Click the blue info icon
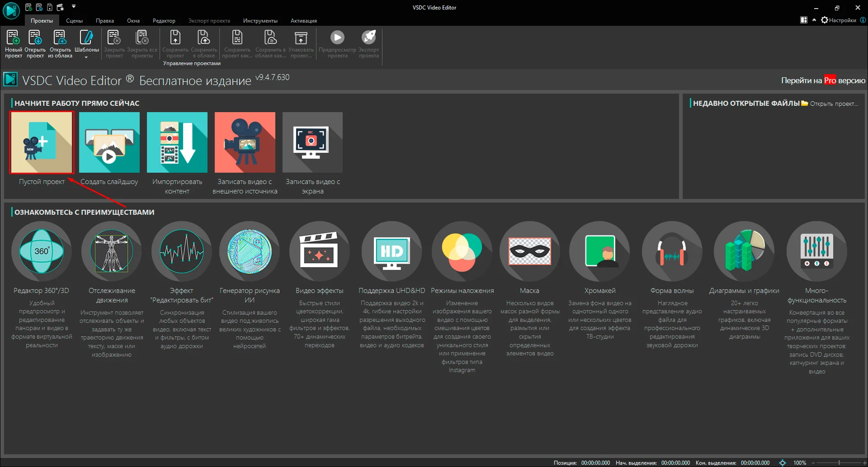 tap(863, 20)
